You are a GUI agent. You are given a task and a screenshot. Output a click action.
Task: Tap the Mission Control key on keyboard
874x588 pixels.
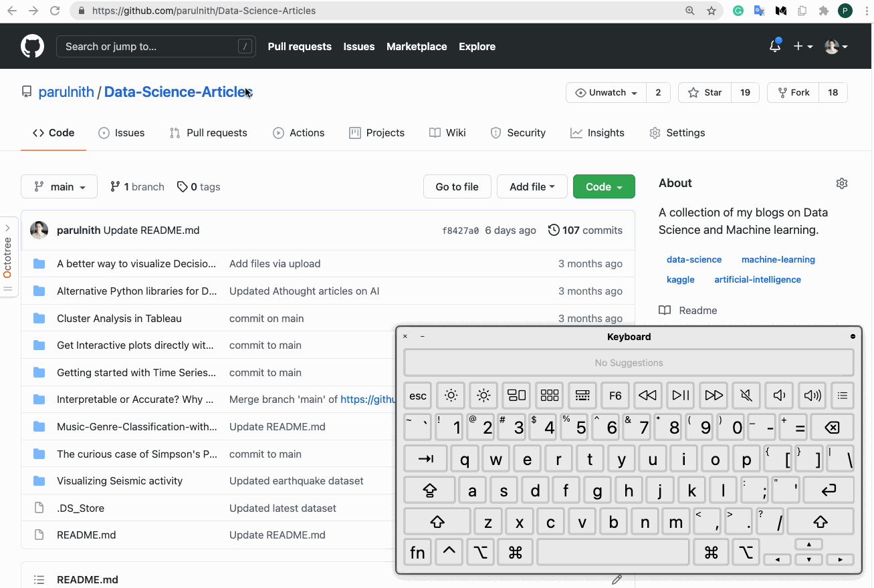(516, 396)
